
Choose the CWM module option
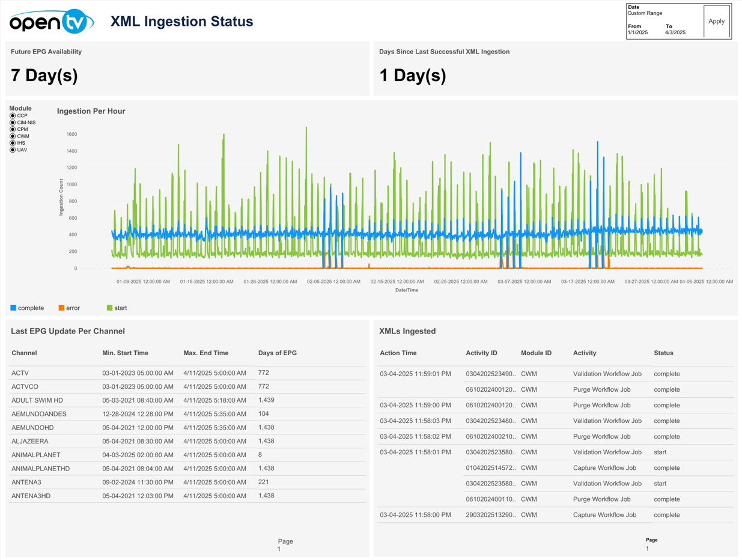coord(13,136)
